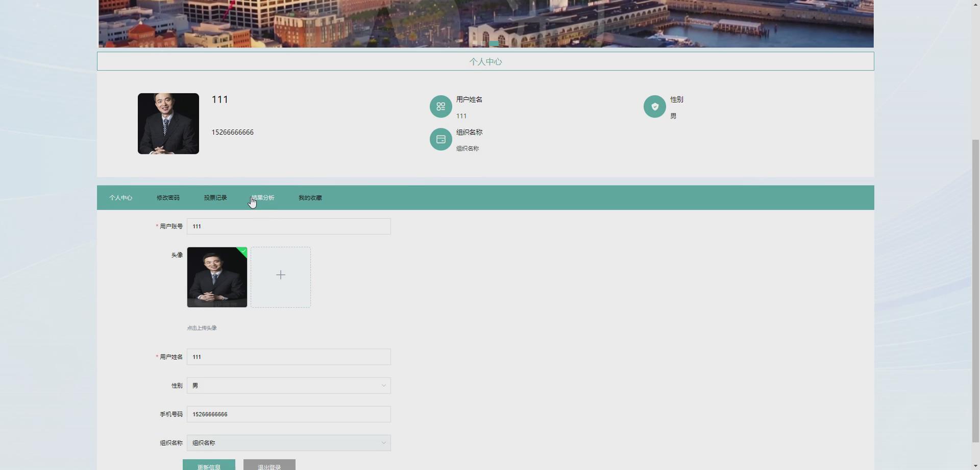Expand the 组织名称 dropdown
Image resolution: width=980 pixels, height=470 pixels.
pos(289,443)
